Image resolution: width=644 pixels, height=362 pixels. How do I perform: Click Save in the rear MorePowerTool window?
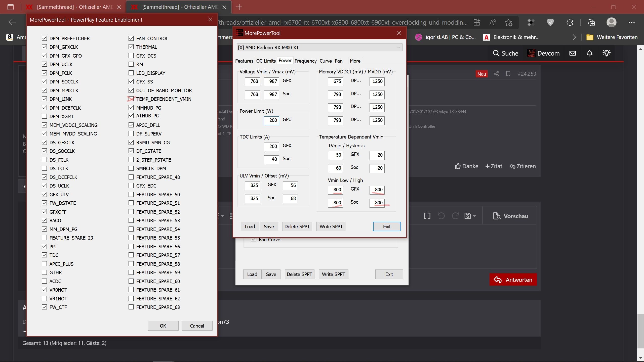point(271,274)
